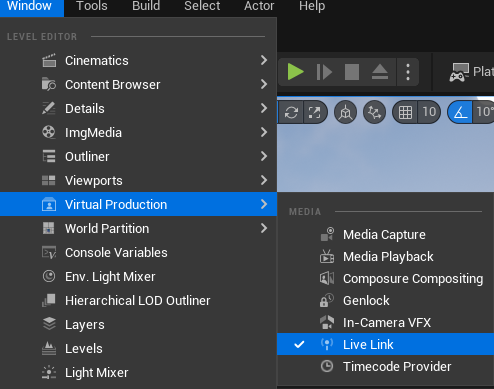
Task: Toggle rotation angle snapping icon
Action: click(460, 112)
